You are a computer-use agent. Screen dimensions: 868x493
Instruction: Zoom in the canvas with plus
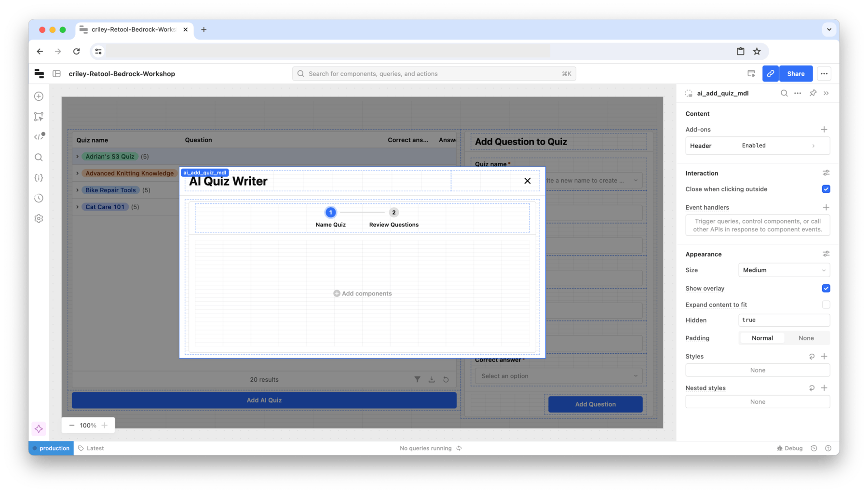click(x=105, y=426)
